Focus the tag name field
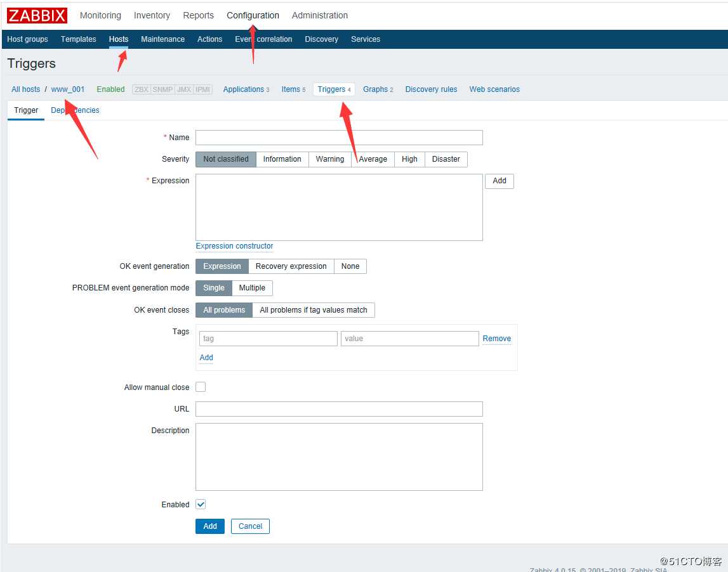Image resolution: width=728 pixels, height=572 pixels. tap(268, 339)
